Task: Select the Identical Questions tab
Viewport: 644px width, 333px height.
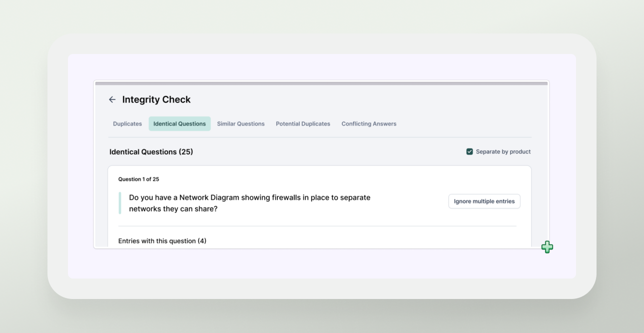Action: point(179,123)
